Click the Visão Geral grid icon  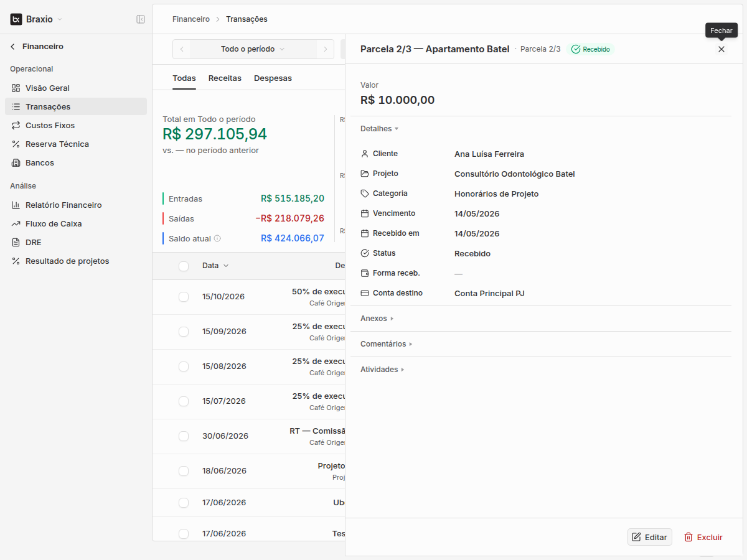[16, 88]
